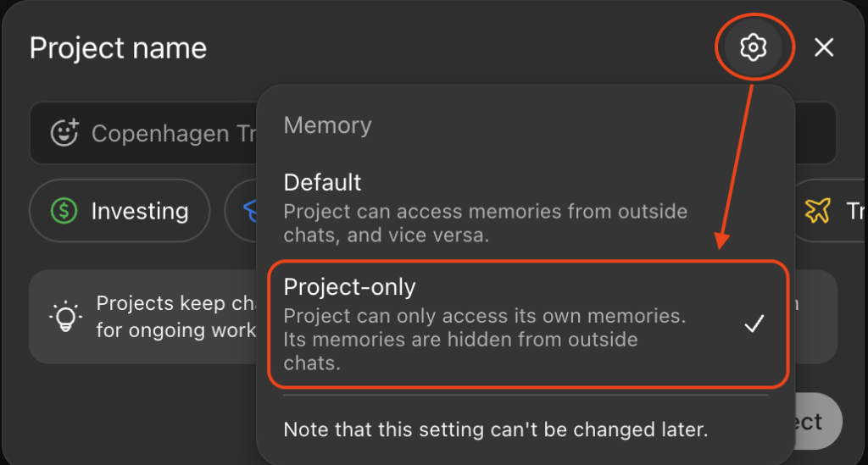
Task: Open the gear settings icon
Action: click(x=754, y=47)
